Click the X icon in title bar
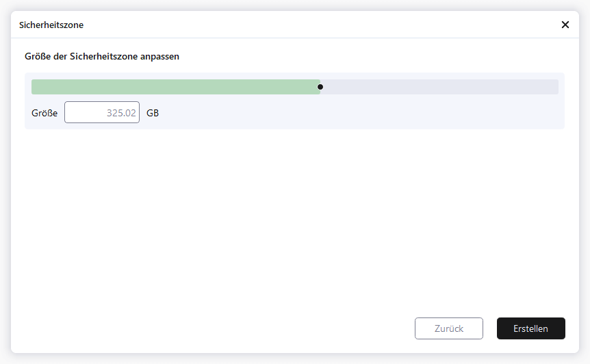This screenshot has width=590, height=364. click(x=565, y=25)
